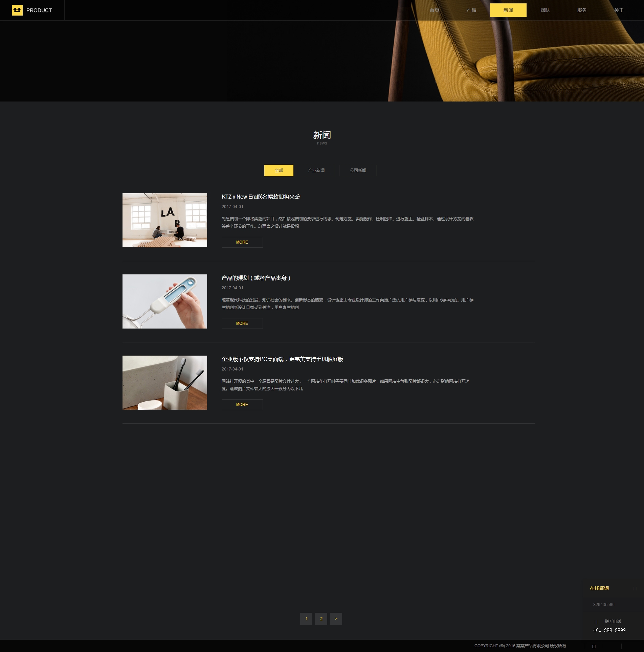Viewport: 644px width, 652px height.
Task: Click MORE under the KTZ x New Era article
Action: point(242,242)
